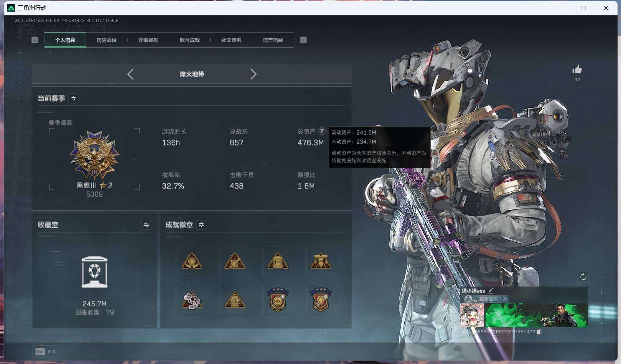This screenshot has width=621, height=364.
Task: Select the second bottom-row pyramid badge
Action: click(x=235, y=300)
